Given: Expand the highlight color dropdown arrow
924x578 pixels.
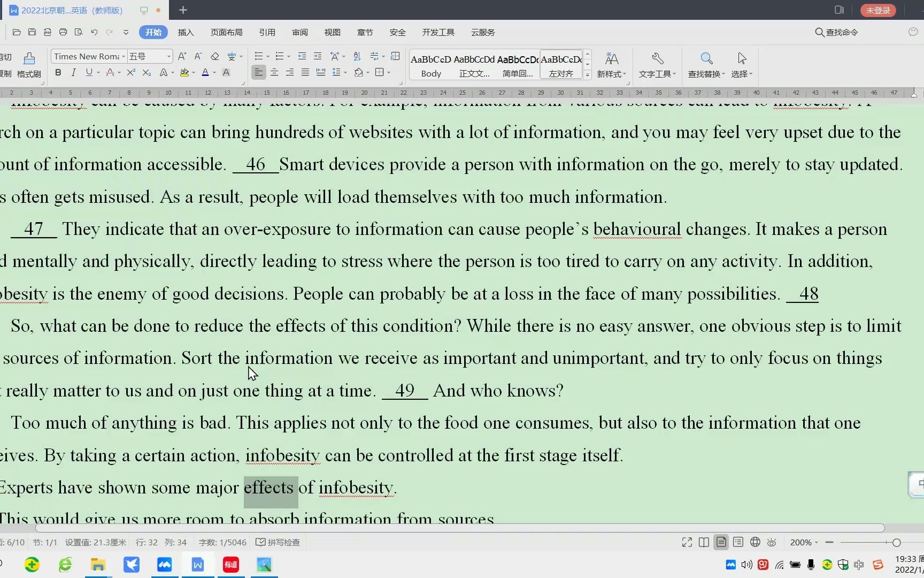Looking at the screenshot, I should click(x=194, y=73).
